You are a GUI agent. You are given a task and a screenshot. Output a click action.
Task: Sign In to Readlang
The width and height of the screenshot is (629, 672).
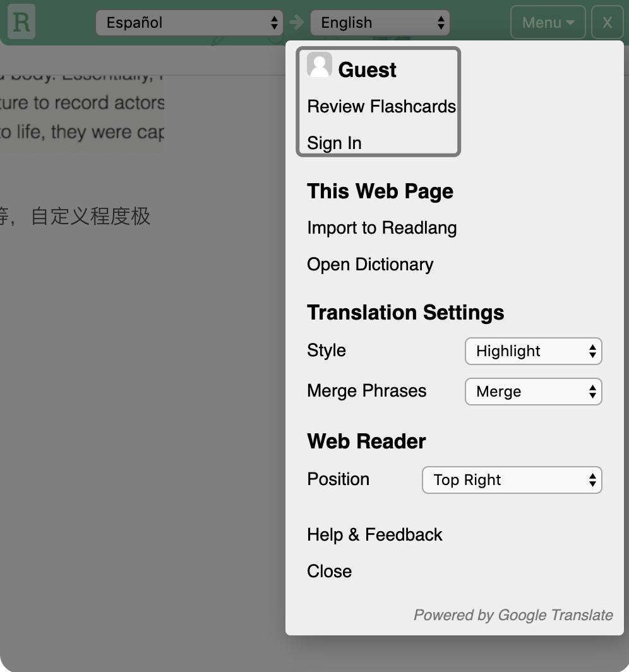pos(334,143)
